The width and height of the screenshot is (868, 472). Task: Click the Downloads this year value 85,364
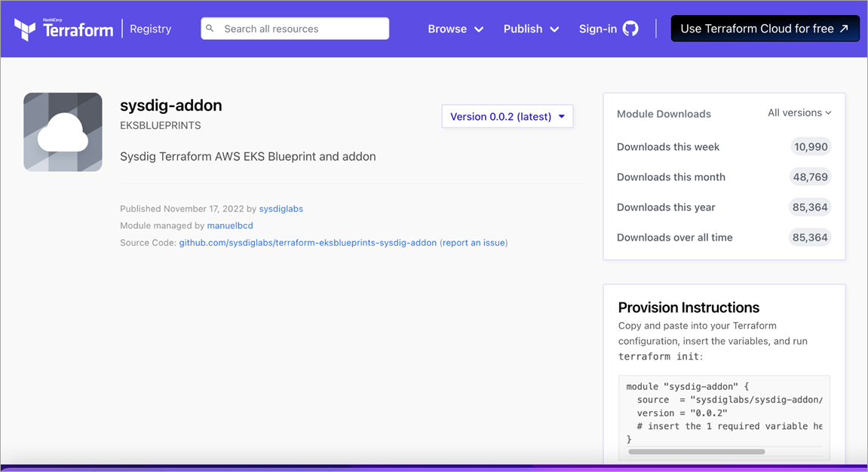pyautogui.click(x=810, y=207)
